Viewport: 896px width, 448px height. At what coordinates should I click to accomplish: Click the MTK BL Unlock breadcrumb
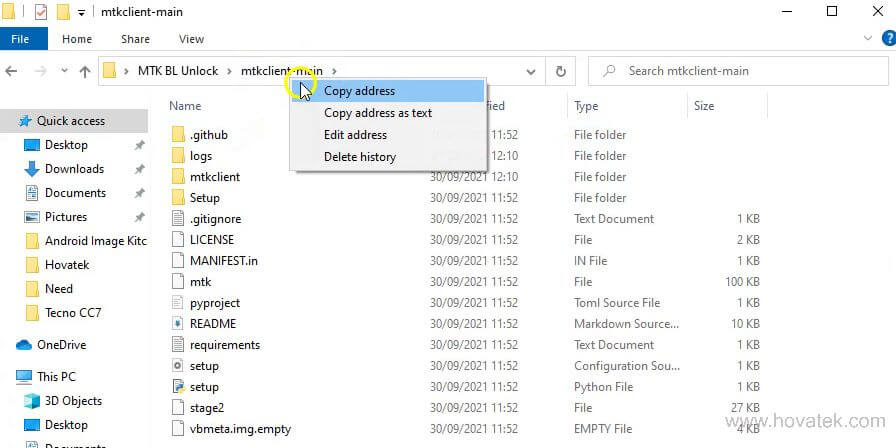(x=177, y=71)
